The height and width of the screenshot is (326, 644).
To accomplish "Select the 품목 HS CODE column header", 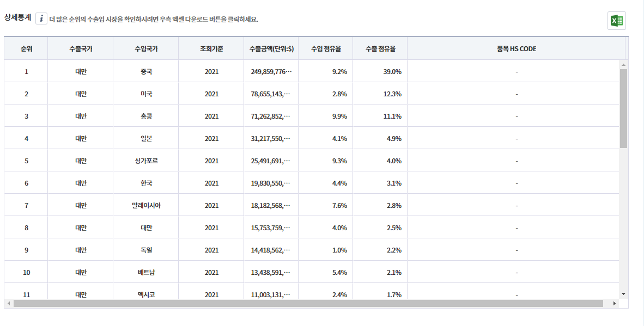I will point(516,48).
